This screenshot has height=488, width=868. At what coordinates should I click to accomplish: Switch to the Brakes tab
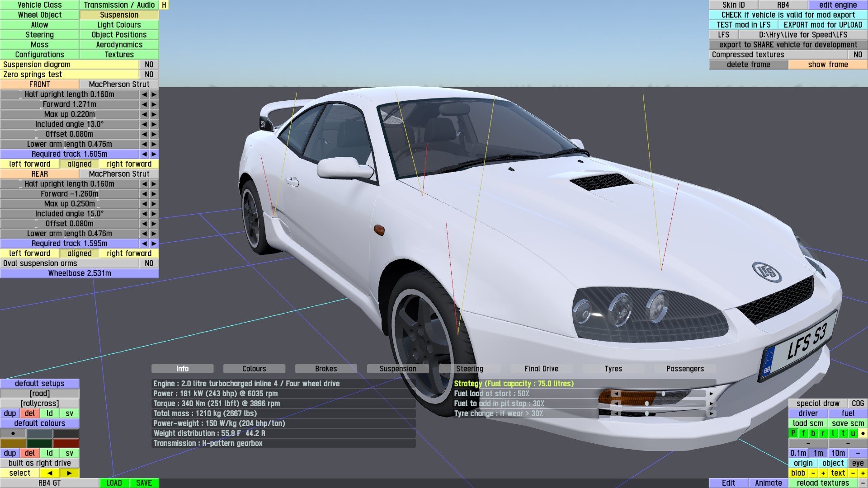click(x=326, y=369)
